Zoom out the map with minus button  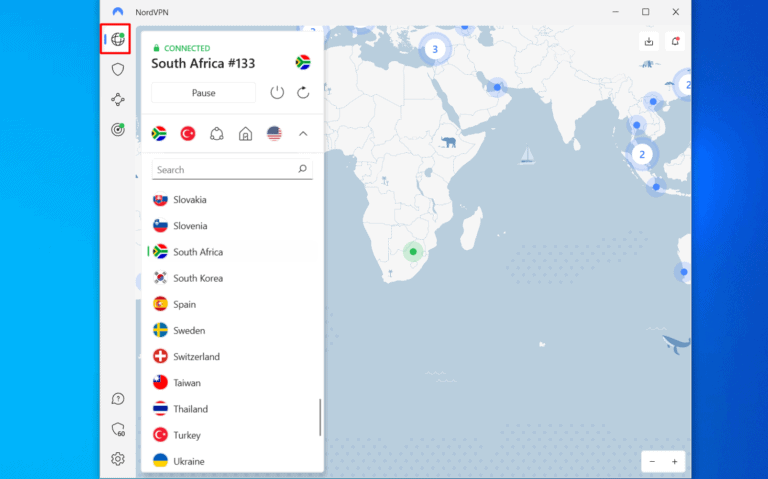[x=652, y=461]
